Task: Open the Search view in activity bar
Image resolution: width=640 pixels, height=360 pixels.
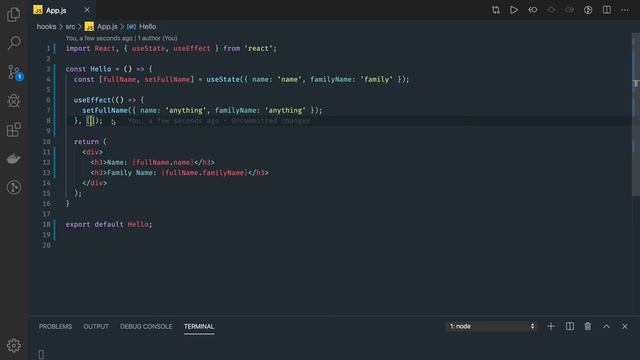Action: pyautogui.click(x=13, y=43)
